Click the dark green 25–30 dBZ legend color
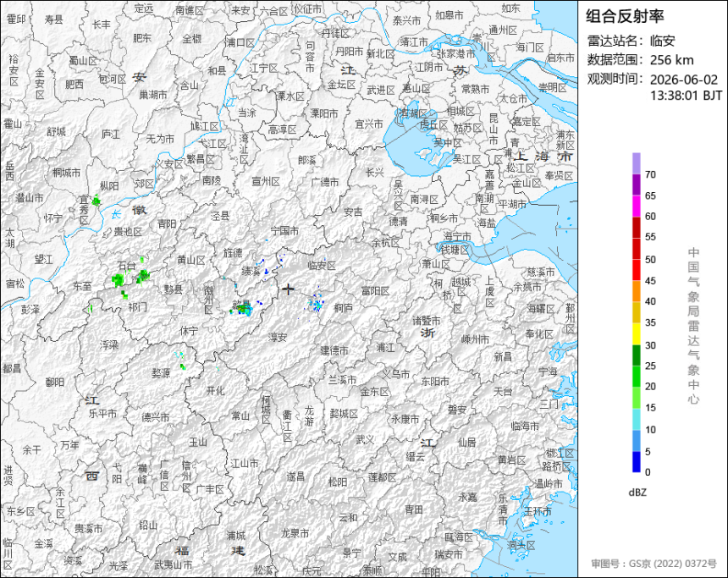The image size is (728, 578). (636, 355)
